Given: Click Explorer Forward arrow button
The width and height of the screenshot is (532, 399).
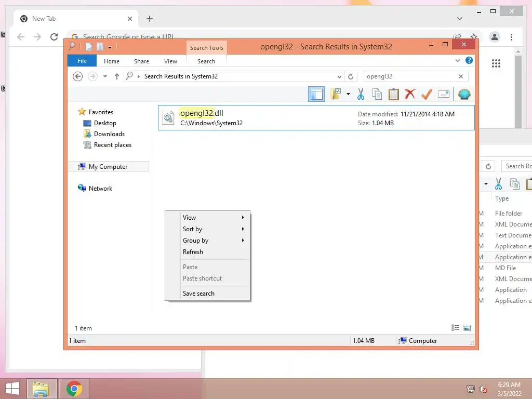Looking at the screenshot, I should 92,76.
